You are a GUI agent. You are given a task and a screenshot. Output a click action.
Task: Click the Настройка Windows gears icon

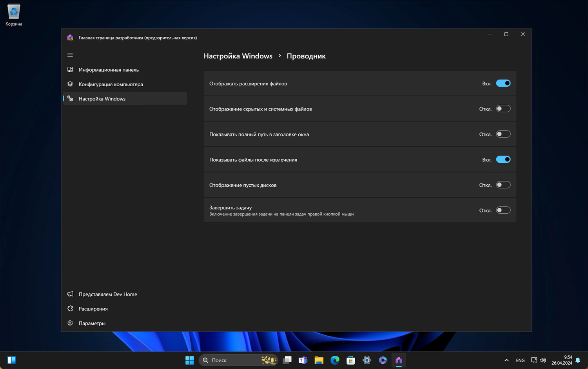point(70,98)
